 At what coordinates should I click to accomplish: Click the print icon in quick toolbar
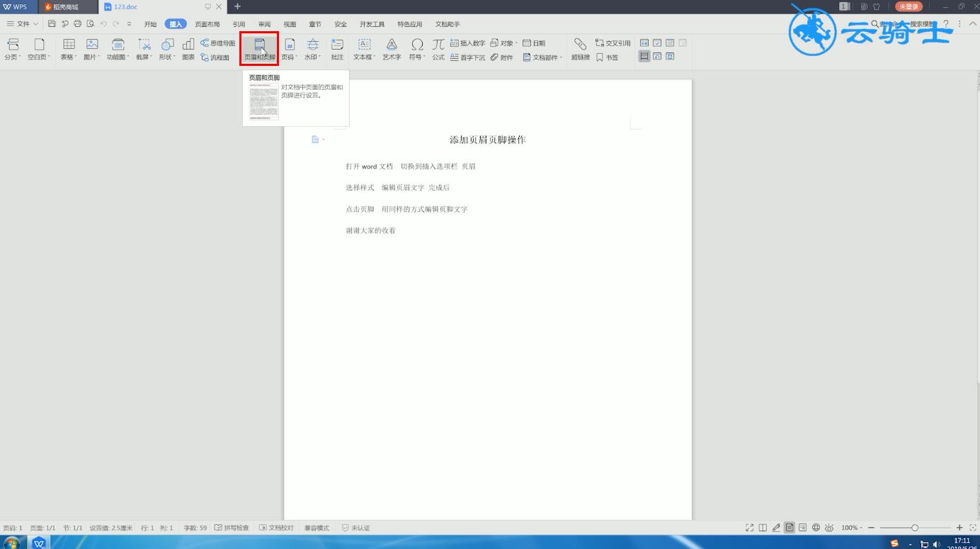[78, 24]
